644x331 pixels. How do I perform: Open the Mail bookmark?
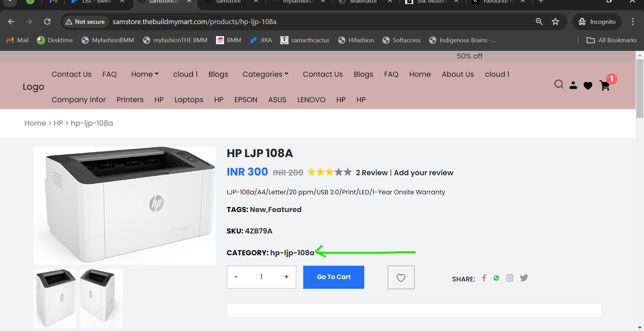pyautogui.click(x=17, y=40)
